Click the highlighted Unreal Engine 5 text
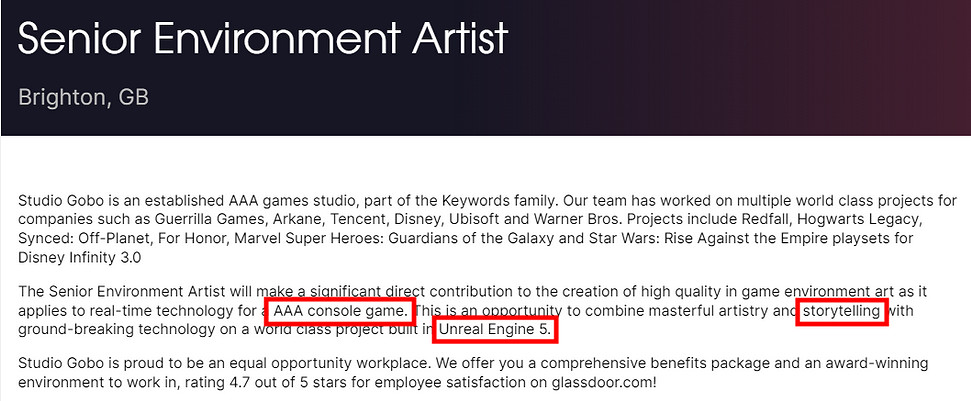The height and width of the screenshot is (401, 971). [x=496, y=329]
